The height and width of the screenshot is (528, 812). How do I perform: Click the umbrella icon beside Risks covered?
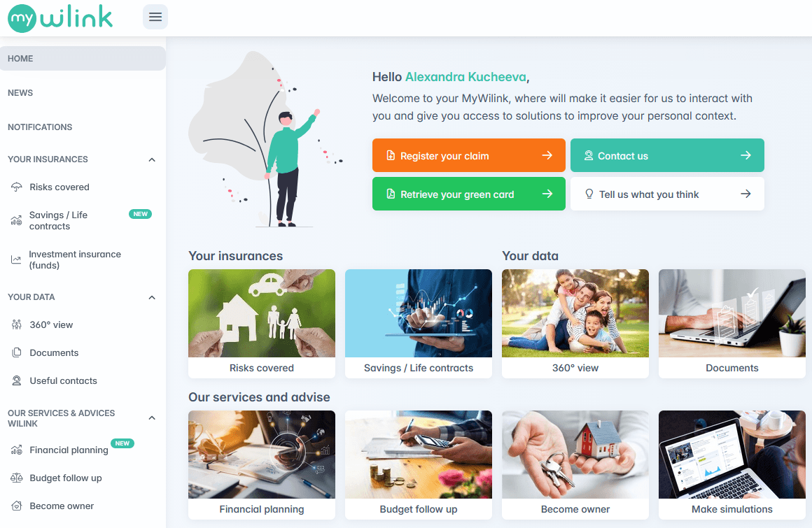point(17,187)
